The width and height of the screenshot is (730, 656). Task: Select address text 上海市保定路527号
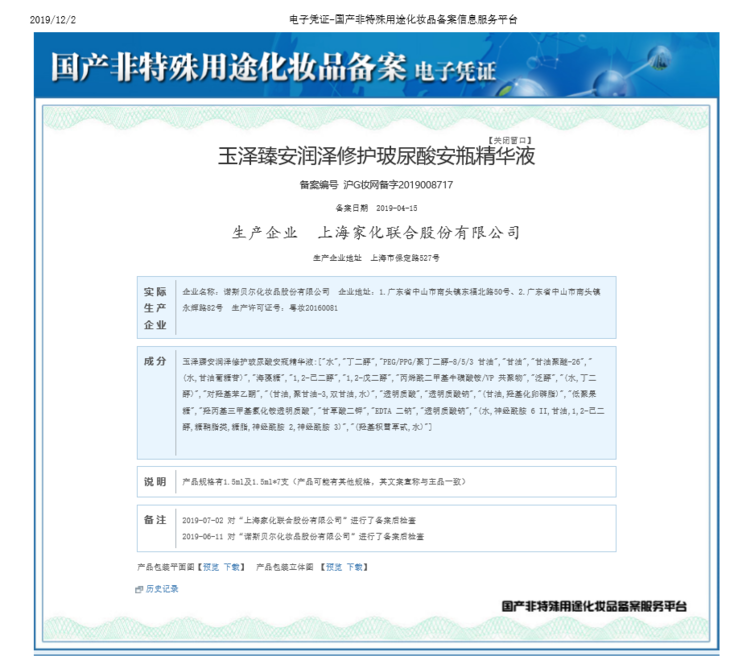[405, 258]
